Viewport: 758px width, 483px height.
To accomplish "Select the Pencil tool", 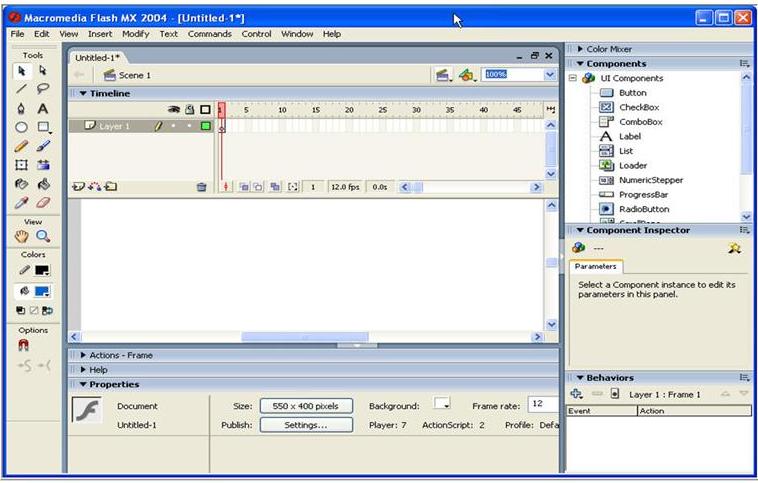I will (21, 146).
